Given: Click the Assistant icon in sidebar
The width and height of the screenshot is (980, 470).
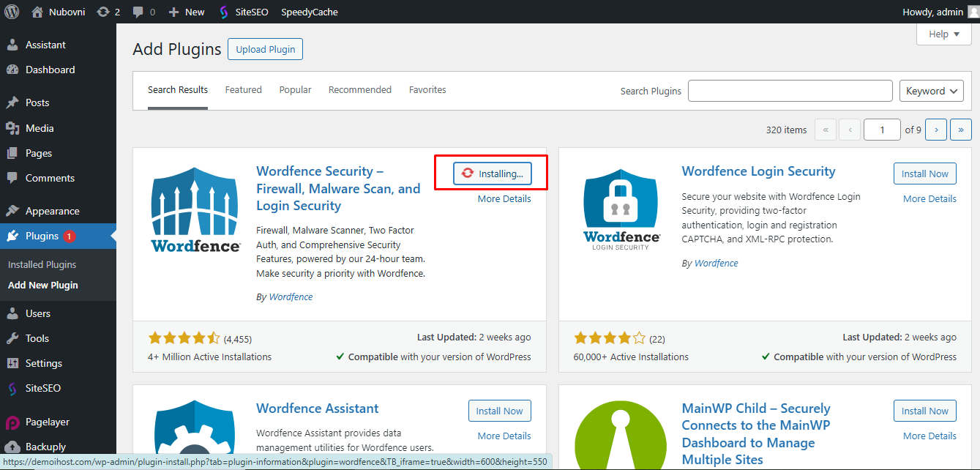Looking at the screenshot, I should pos(12,45).
